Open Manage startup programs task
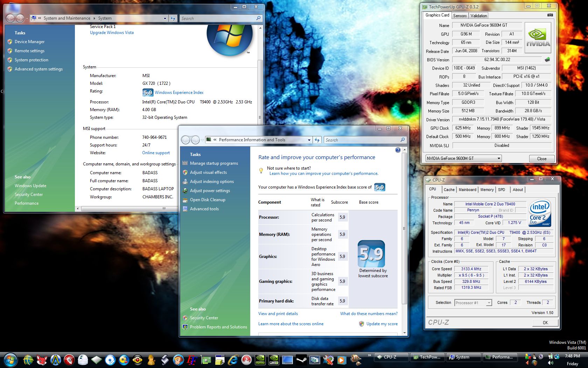The image size is (588, 368). pyautogui.click(x=214, y=163)
